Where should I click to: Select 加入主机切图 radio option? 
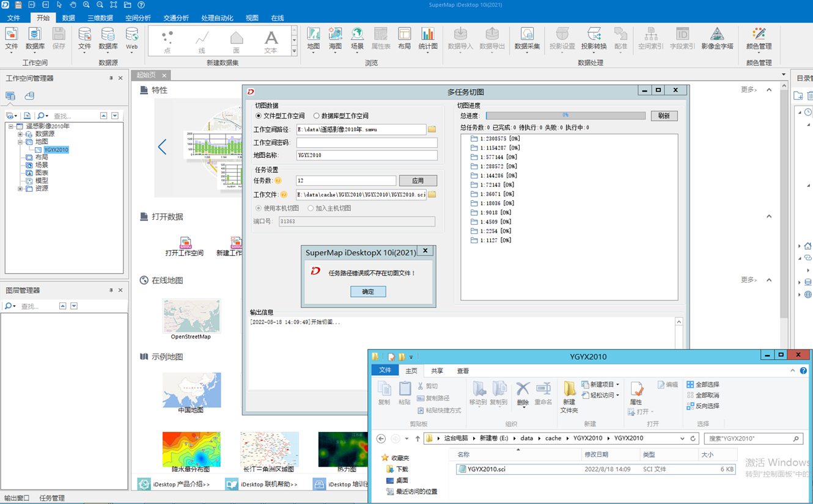tap(311, 208)
